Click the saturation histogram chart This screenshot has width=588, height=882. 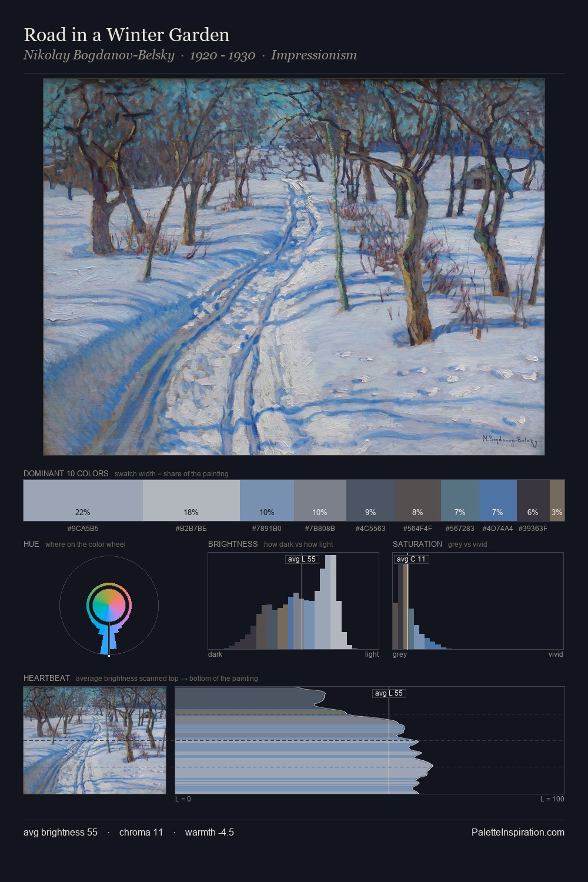point(478,601)
